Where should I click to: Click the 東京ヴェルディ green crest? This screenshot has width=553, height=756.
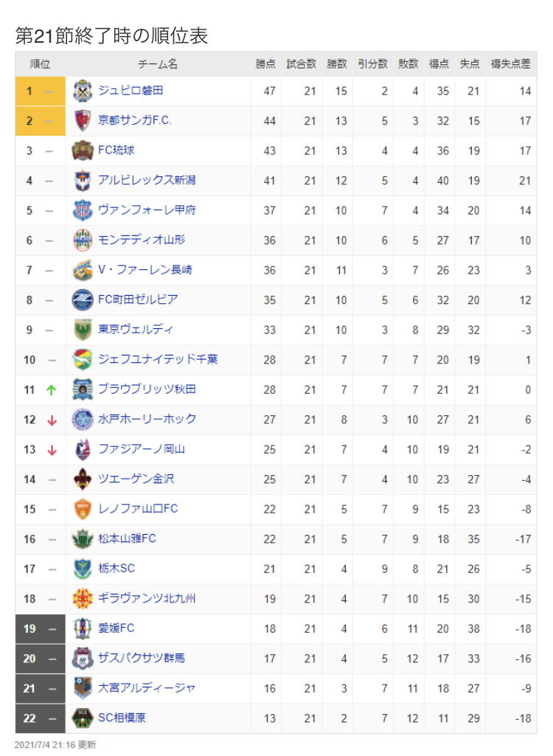[x=82, y=330]
